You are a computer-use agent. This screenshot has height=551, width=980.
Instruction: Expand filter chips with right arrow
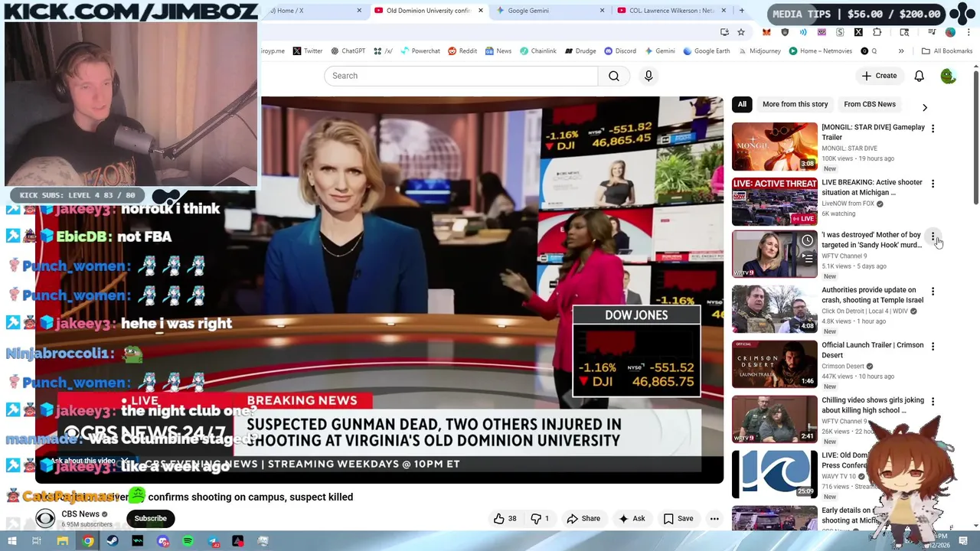[924, 107]
